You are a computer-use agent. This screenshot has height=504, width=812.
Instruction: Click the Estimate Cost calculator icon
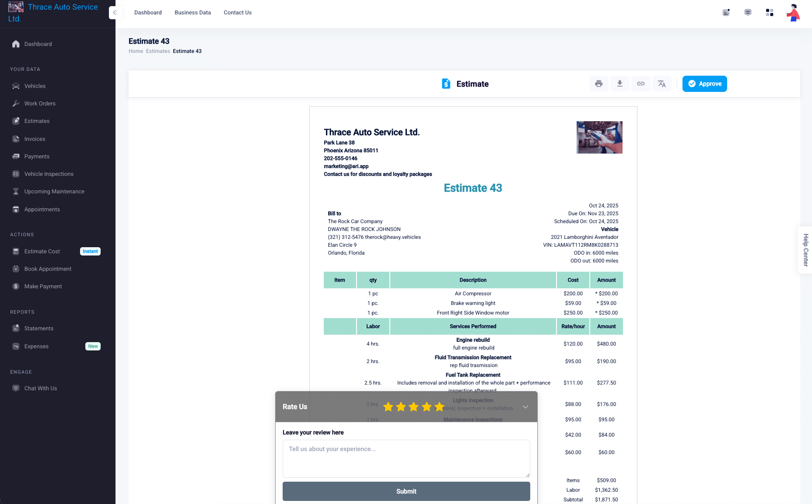pos(16,252)
